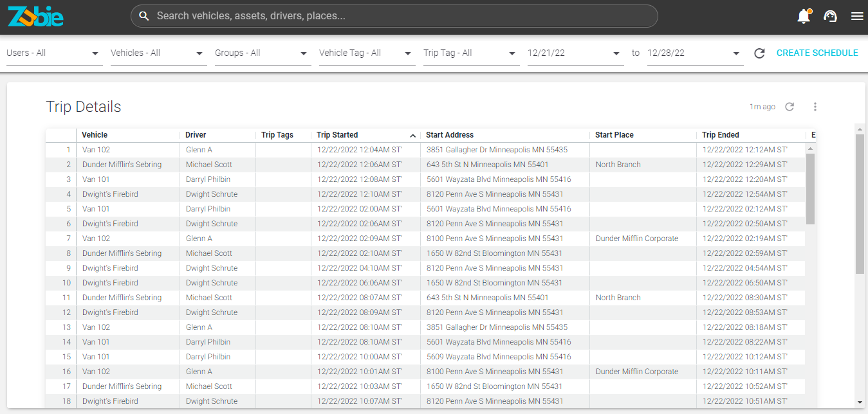Click driver Glenn A in row 1

coord(199,150)
